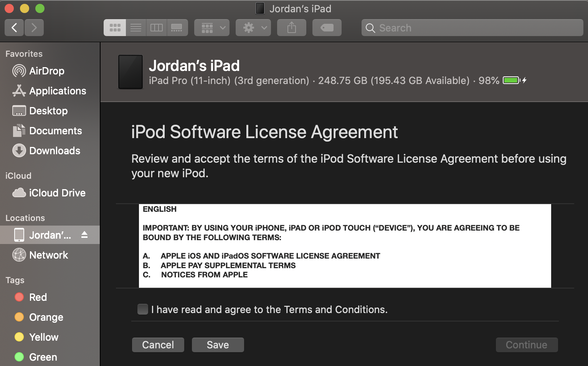Viewport: 588px width, 366px height.
Task: Select the Orange tag
Action: coord(50,317)
